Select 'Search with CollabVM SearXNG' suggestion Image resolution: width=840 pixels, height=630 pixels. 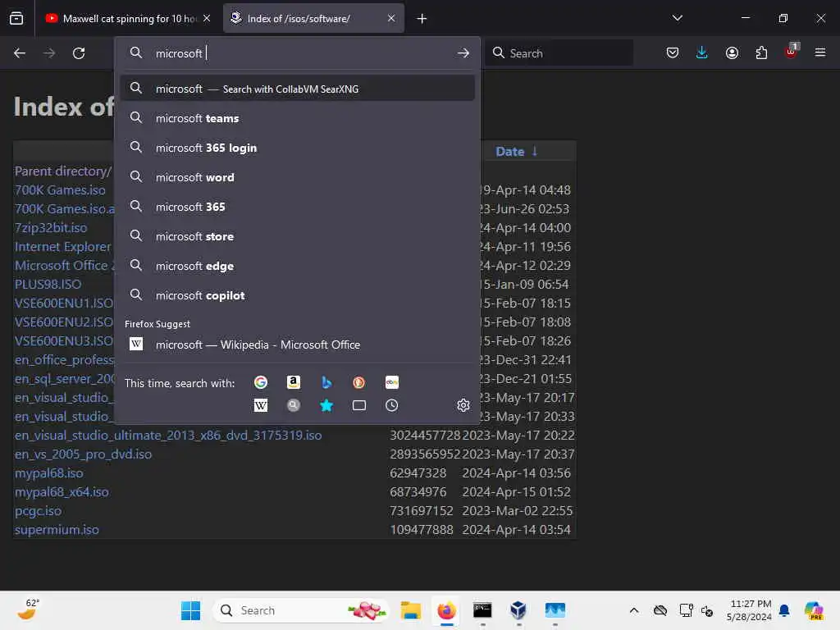pyautogui.click(x=298, y=89)
